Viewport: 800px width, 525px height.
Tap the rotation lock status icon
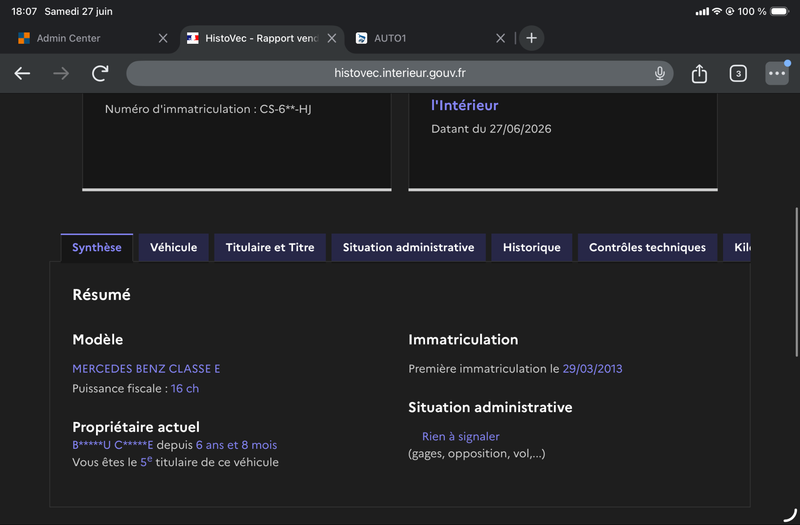[x=730, y=11]
